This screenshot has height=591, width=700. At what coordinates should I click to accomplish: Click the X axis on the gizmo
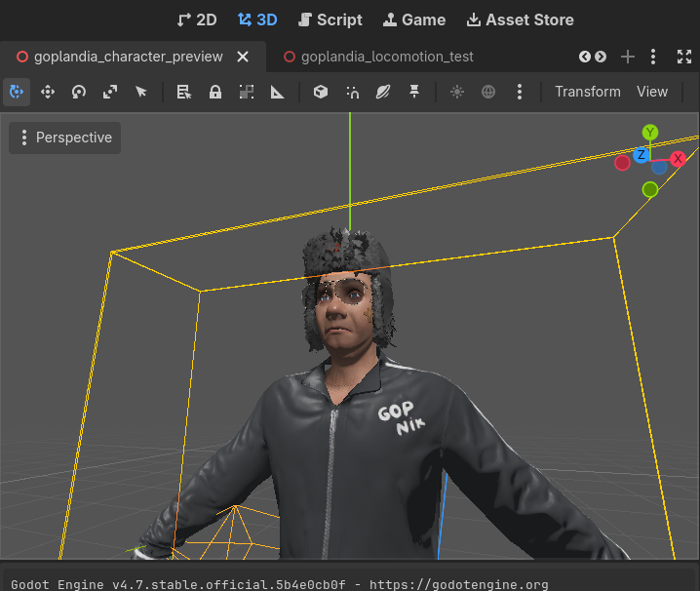[x=678, y=159]
